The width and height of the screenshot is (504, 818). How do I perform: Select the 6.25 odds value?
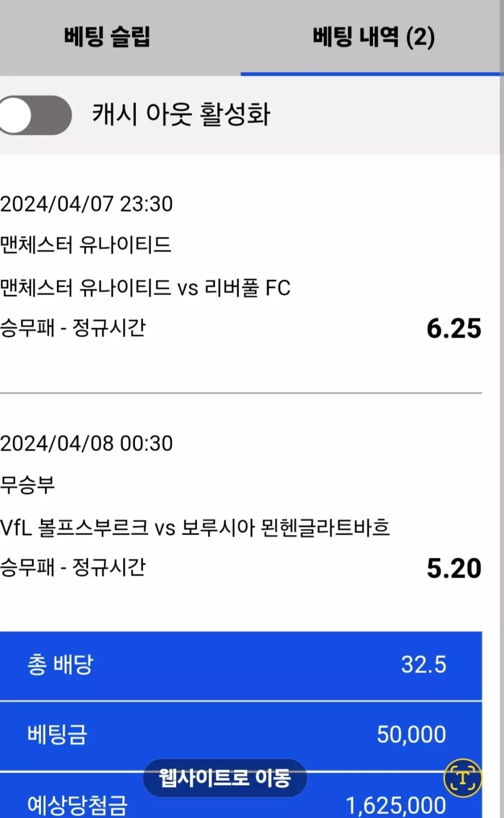point(454,329)
